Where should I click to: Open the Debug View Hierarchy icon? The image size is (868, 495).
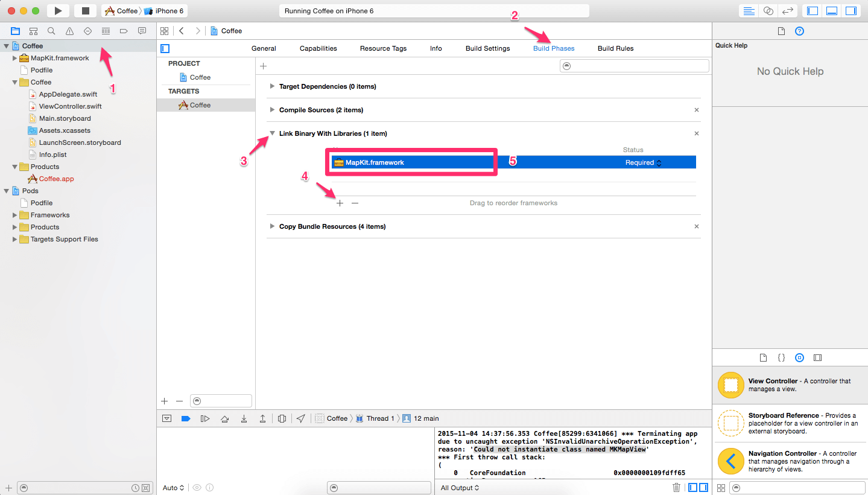[282, 418]
